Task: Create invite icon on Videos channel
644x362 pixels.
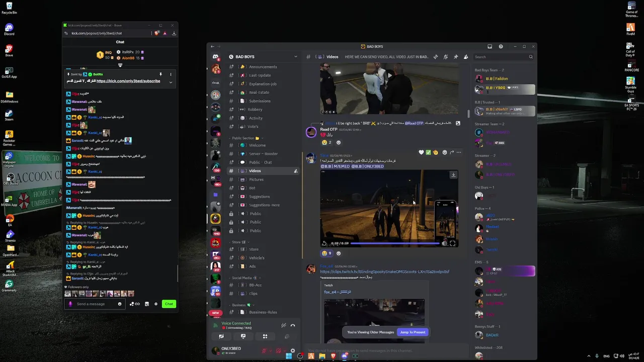Action: click(295, 171)
